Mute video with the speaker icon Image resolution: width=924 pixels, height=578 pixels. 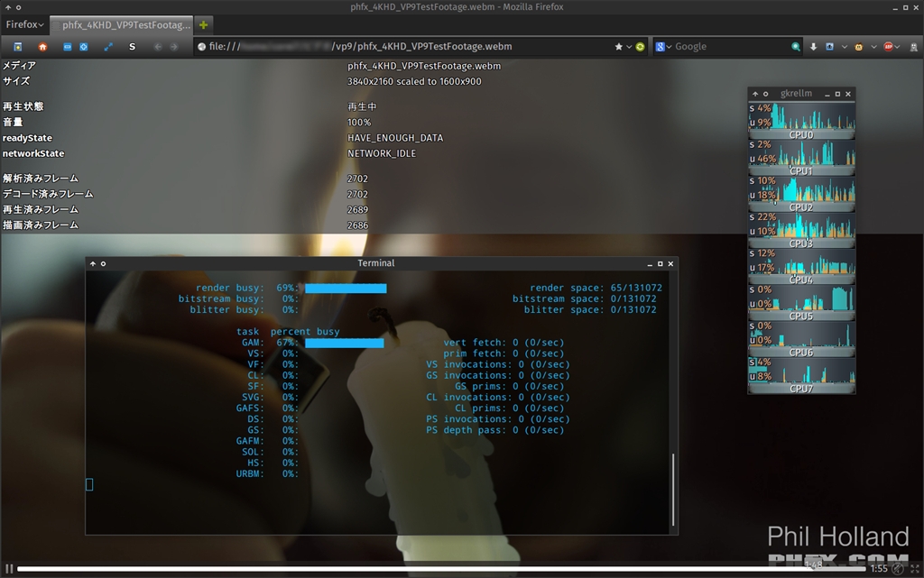tap(898, 569)
